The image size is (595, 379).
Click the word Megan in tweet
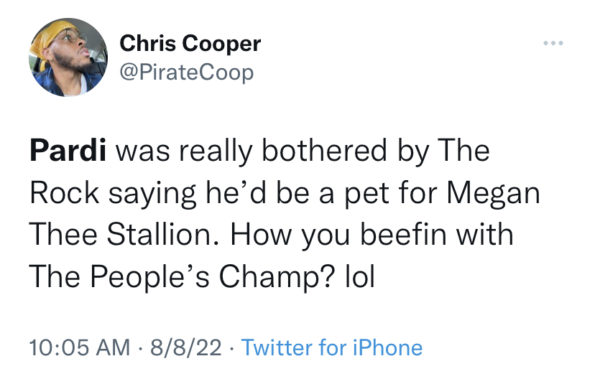(x=493, y=194)
